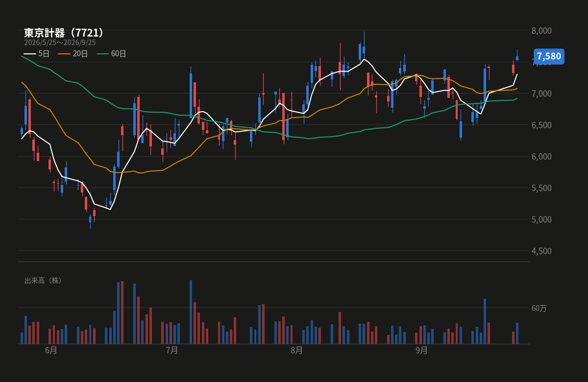Select the 2026/5/25〜2026/9/25 date range text
Viewport: 588px width, 382px height.
[60, 43]
